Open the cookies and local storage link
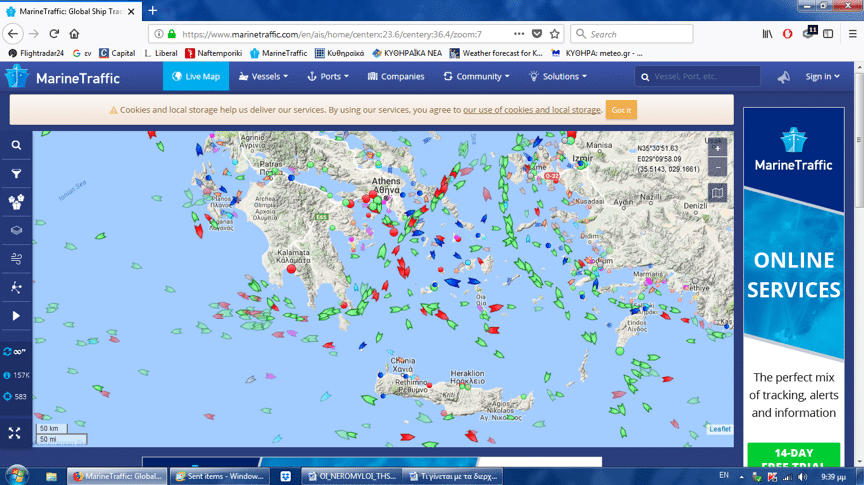The width and height of the screenshot is (864, 485). (532, 110)
